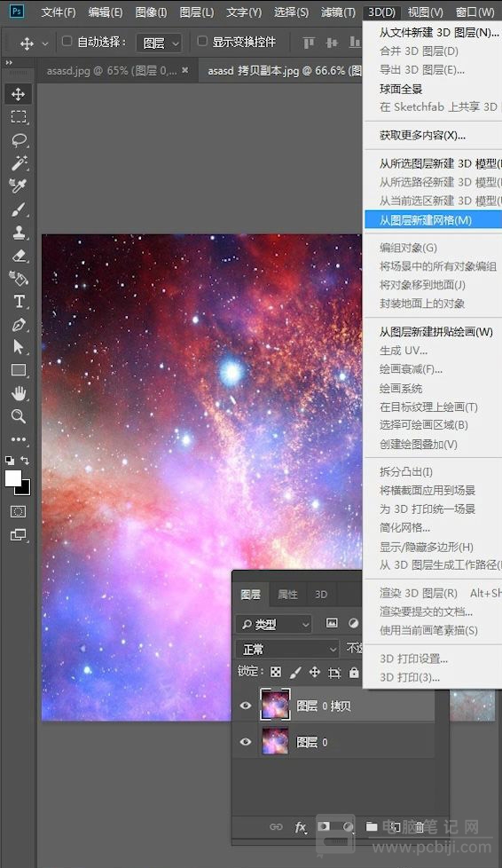Screen dimensions: 502x868
Task: Choose 从图层新建拼贴绘画(W) entry
Action: coord(434,332)
